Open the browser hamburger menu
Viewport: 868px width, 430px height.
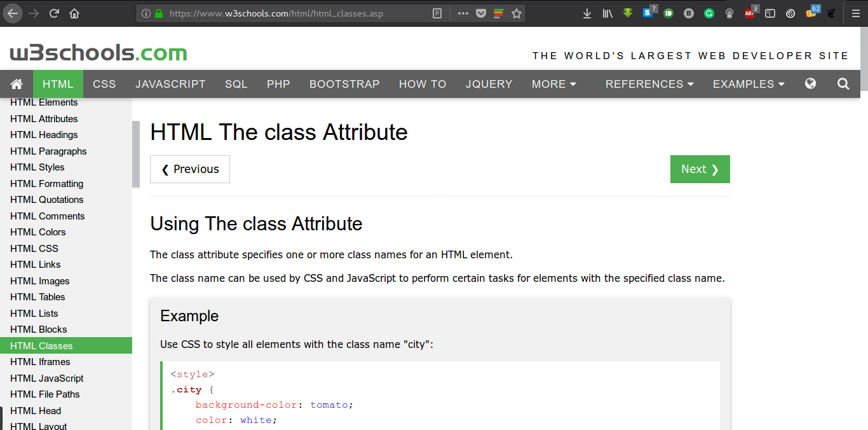856,13
